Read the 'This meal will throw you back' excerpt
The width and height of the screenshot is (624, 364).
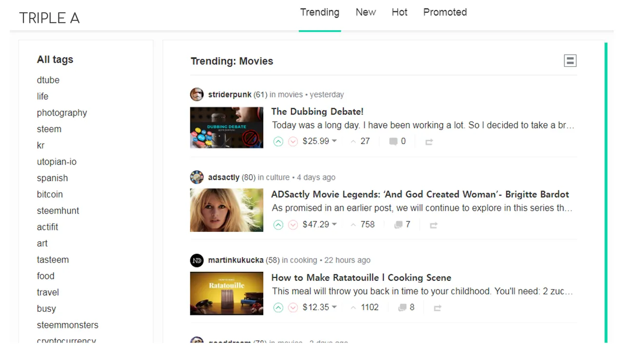[422, 291]
